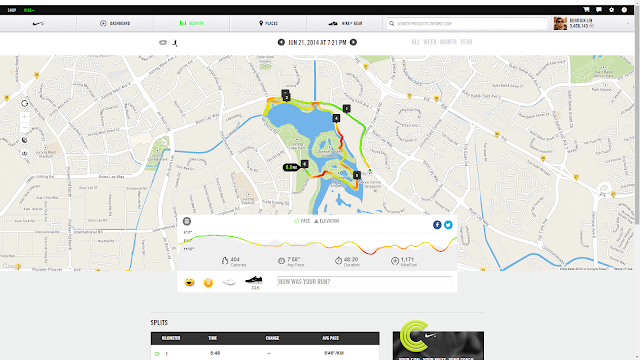Click the Avg Pace clock icon
Image resolution: width=640 pixels, height=360 pixels.
[281, 261]
